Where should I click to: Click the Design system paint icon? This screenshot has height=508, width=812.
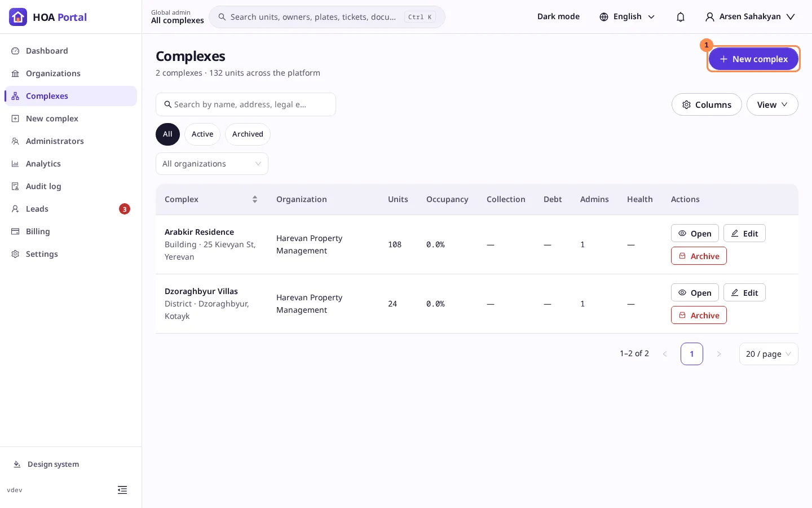coord(17,464)
